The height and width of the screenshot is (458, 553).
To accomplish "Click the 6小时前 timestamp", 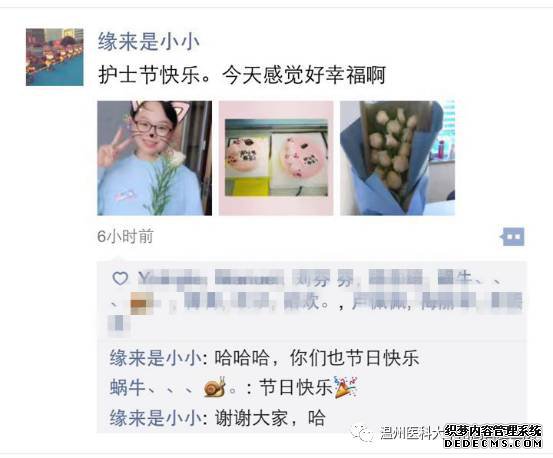I will point(125,236).
